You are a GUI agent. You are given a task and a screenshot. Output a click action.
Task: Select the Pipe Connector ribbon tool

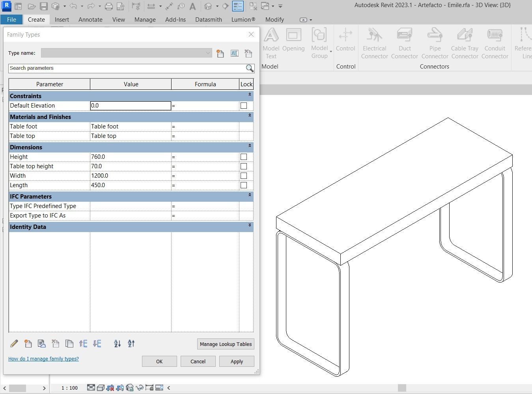[435, 43]
